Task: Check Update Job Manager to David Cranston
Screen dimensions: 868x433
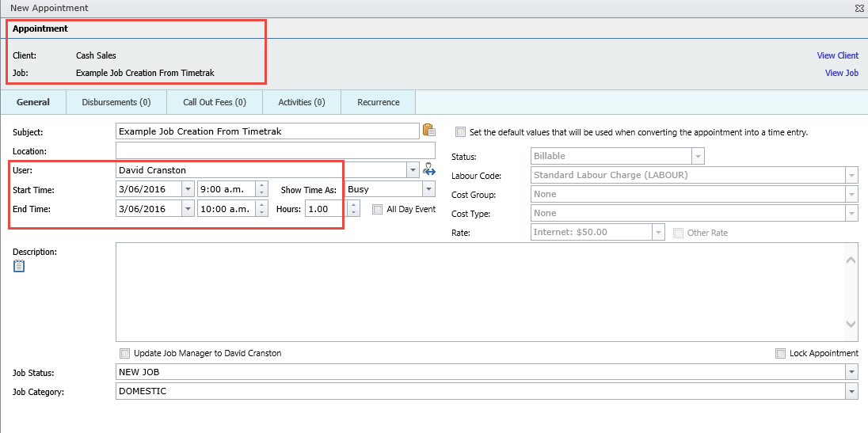Action: 124,353
